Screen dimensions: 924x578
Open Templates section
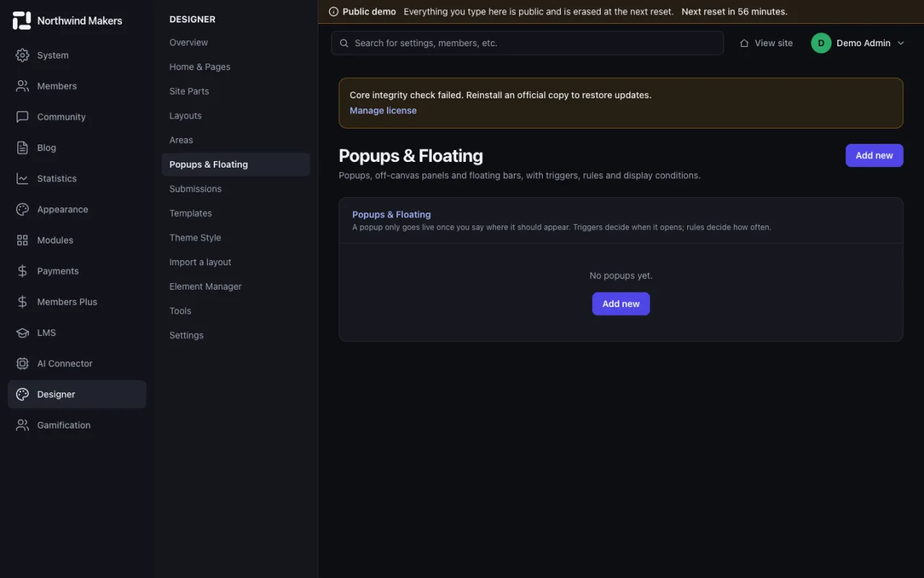(x=235, y=213)
